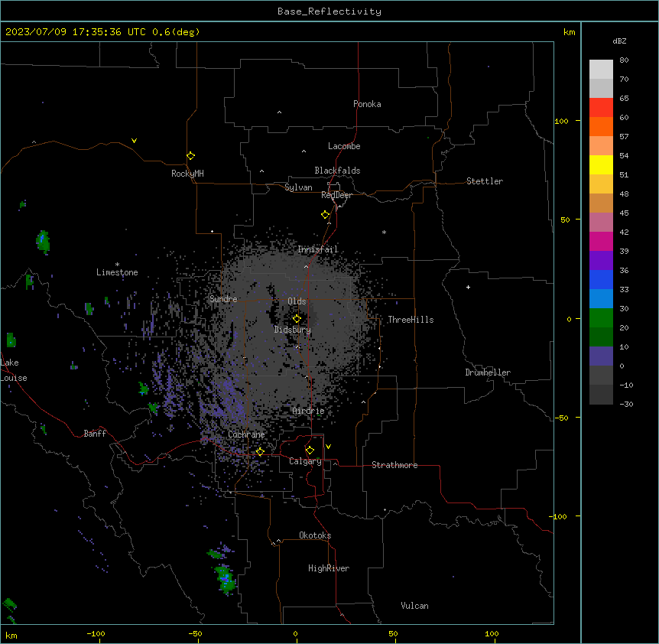The width and height of the screenshot is (659, 644).
Task: Click the Strathmore label
Action: click(x=394, y=465)
